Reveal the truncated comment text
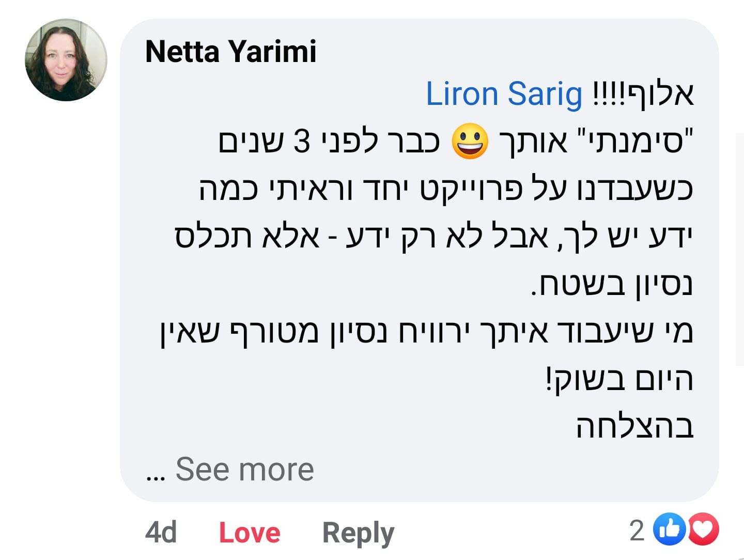 243,469
